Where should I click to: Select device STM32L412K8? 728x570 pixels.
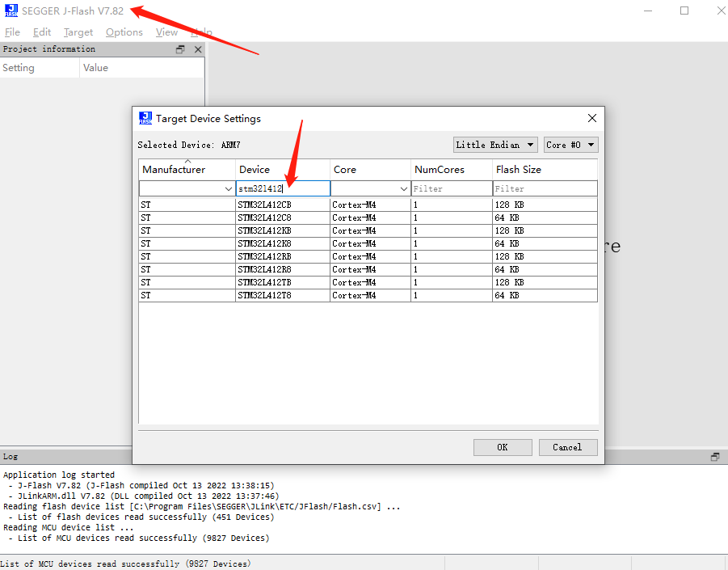point(283,244)
